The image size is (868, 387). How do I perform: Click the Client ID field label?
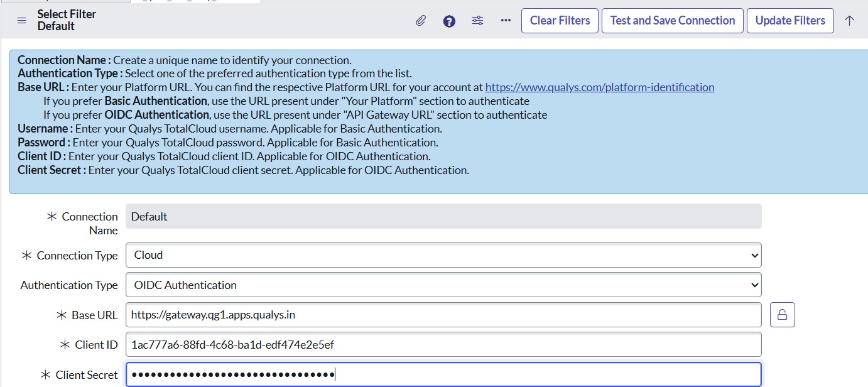(96, 345)
